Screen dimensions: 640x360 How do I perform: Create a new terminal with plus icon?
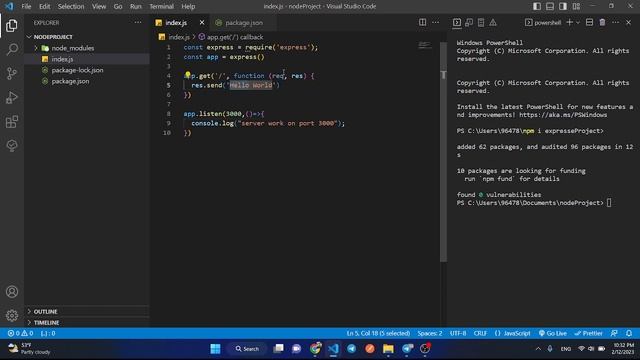tap(569, 22)
